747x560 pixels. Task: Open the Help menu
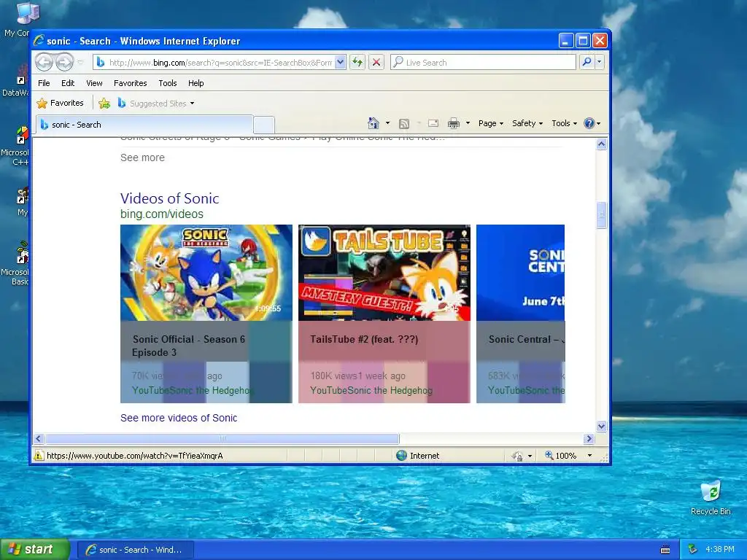pos(196,83)
